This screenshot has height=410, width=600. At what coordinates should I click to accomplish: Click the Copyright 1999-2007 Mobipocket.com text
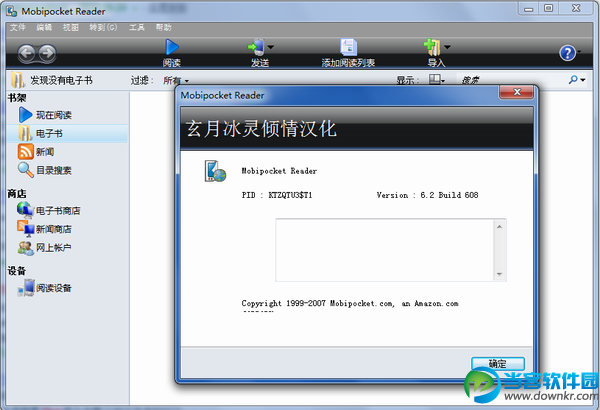[x=350, y=304]
